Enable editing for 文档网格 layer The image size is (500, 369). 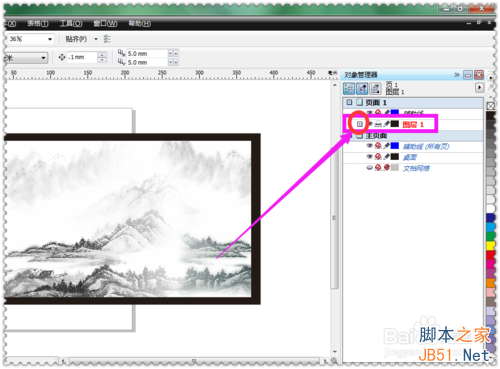pyautogui.click(x=387, y=168)
